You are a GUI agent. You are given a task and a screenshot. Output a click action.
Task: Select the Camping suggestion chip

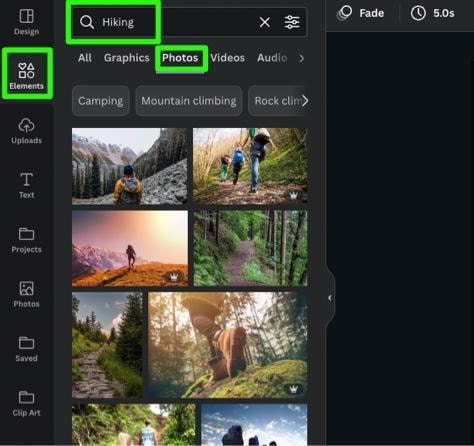click(101, 101)
